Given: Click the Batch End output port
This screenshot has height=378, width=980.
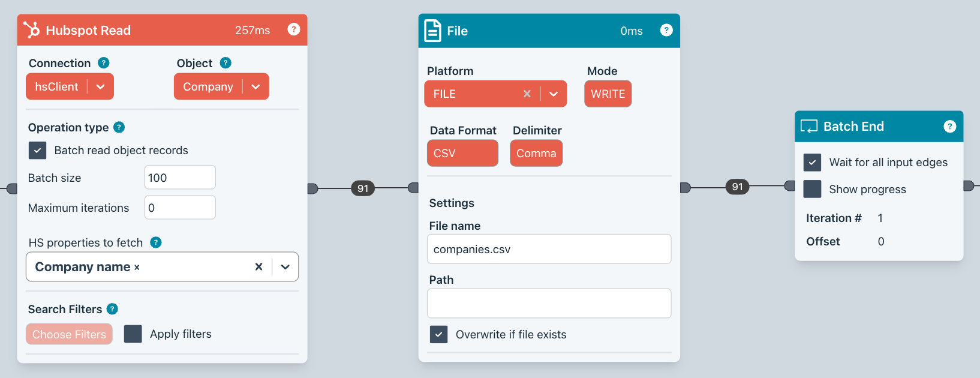Looking at the screenshot, I should coord(969,186).
